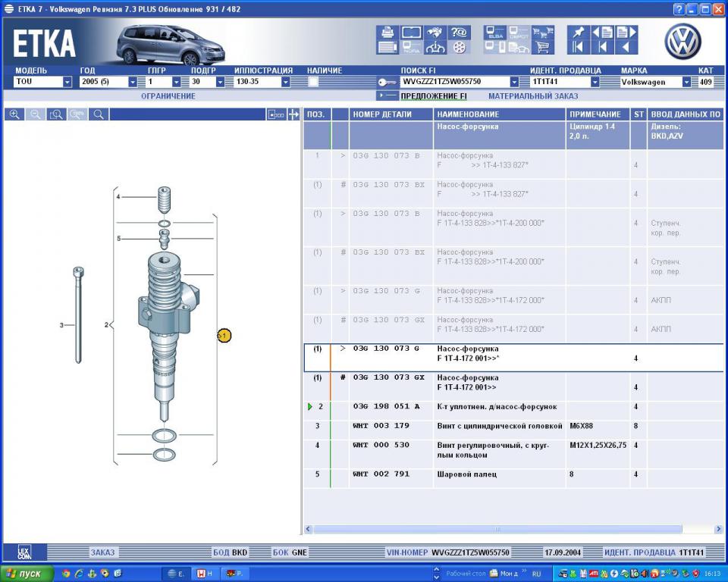Viewport: 728px width, 582px height.
Task: Click the Примечание column header
Action: point(598,114)
